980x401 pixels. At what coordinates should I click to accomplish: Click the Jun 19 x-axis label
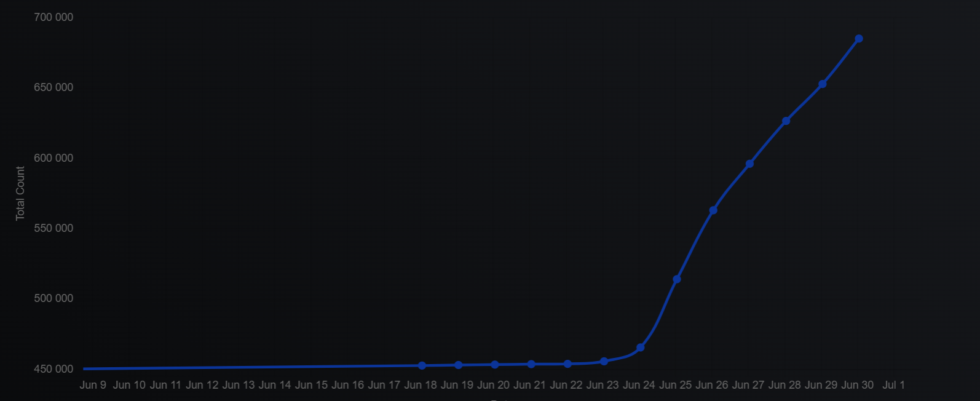457,385
